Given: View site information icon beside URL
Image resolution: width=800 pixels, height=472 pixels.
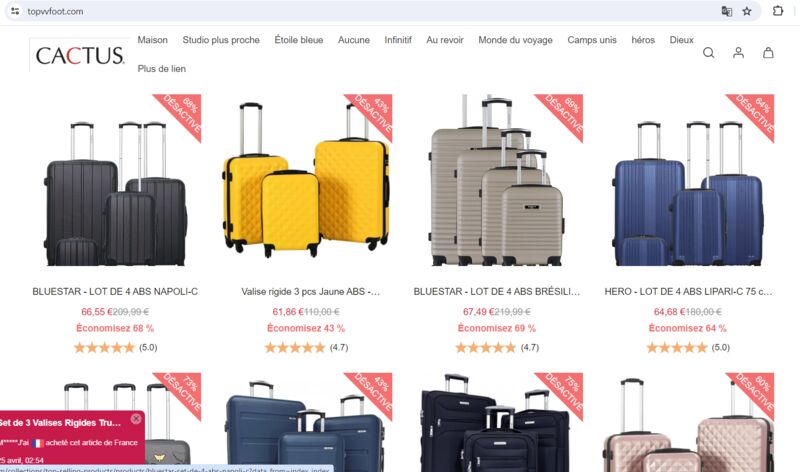Looking at the screenshot, I should tap(15, 11).
